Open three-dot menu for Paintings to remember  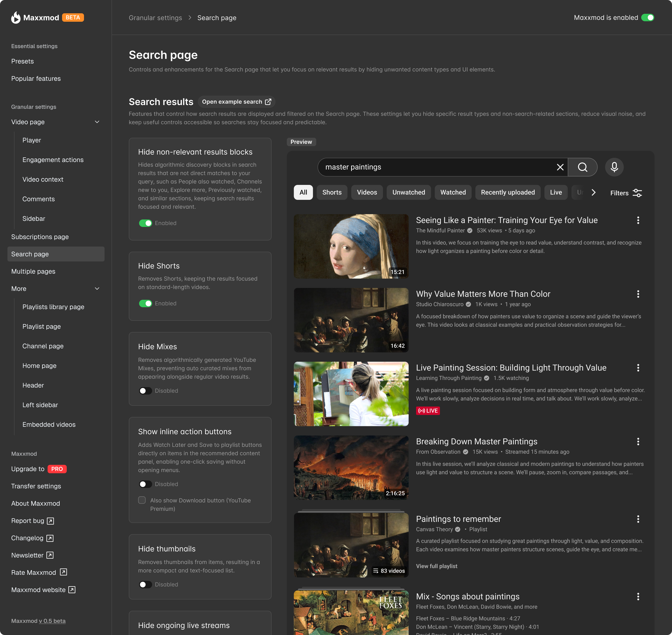pyautogui.click(x=638, y=519)
